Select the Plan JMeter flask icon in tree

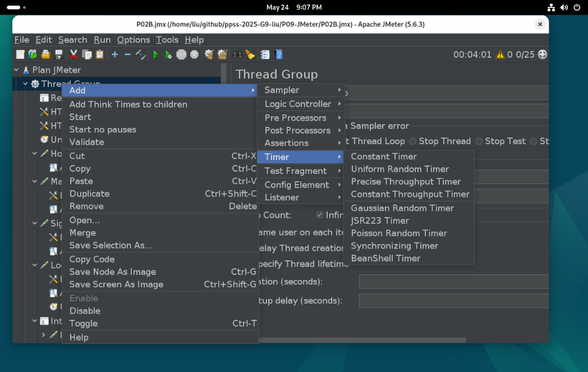point(26,70)
